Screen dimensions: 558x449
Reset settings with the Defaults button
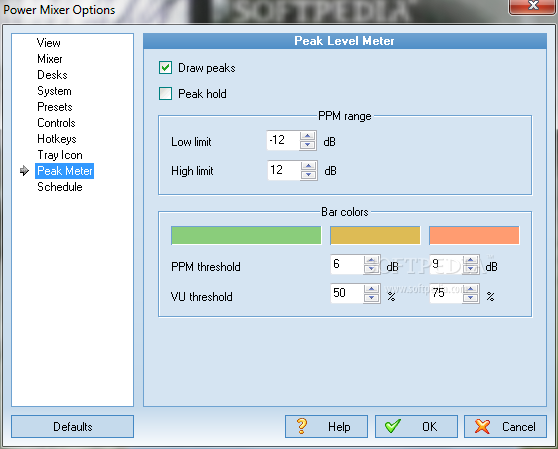click(x=73, y=426)
